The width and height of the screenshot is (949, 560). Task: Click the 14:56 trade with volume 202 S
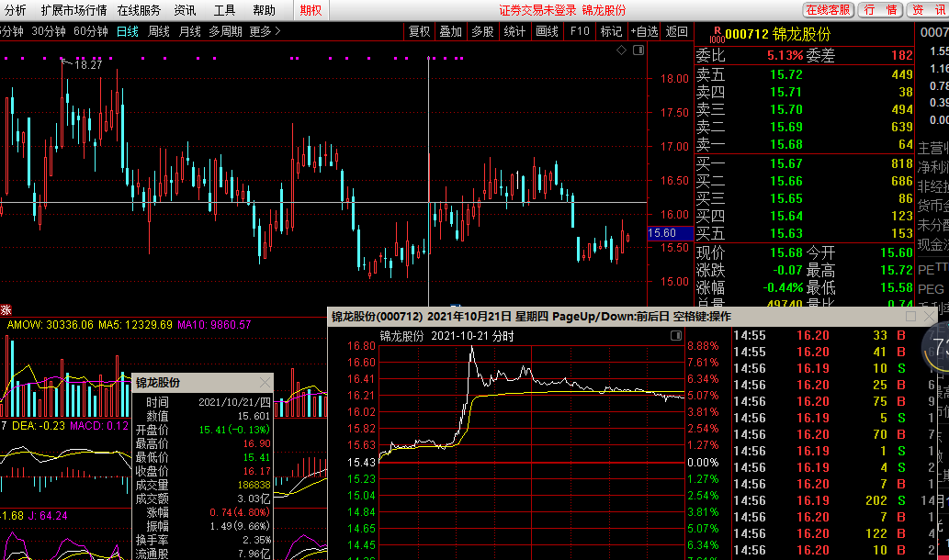coord(820,500)
